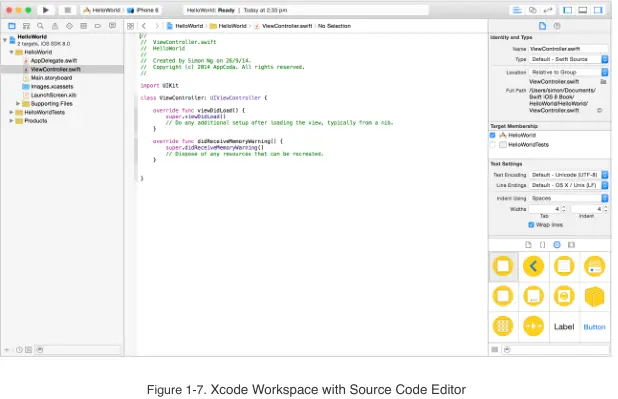Collapse the HelloWorld project root
Screen dimensions: 618x399
5,40
